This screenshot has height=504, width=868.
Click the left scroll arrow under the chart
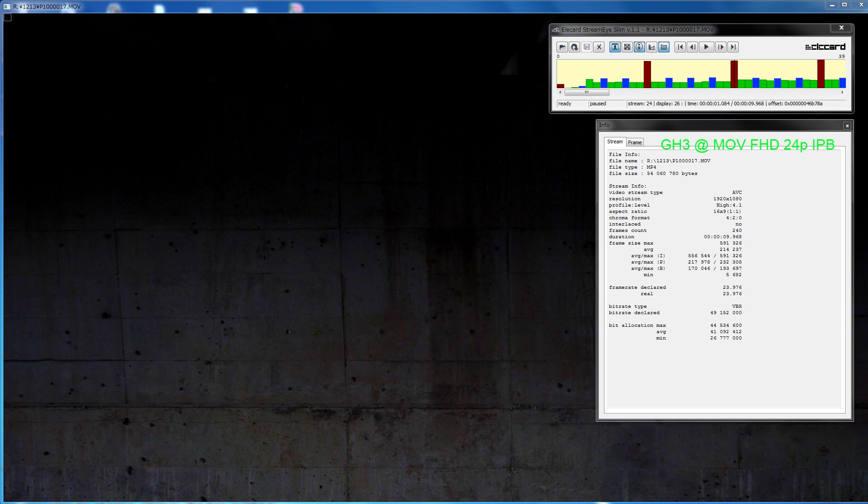(x=560, y=93)
